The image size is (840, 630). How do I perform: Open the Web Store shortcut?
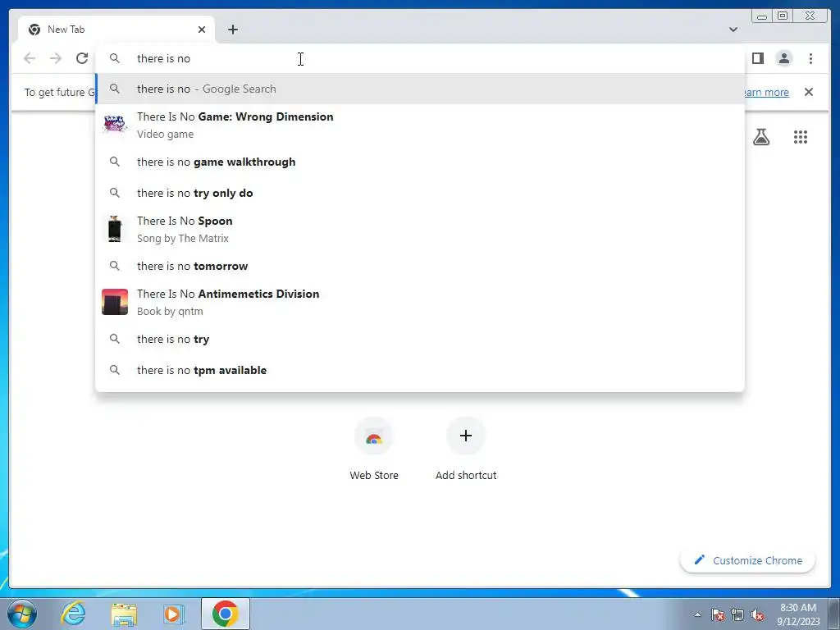[374, 449]
